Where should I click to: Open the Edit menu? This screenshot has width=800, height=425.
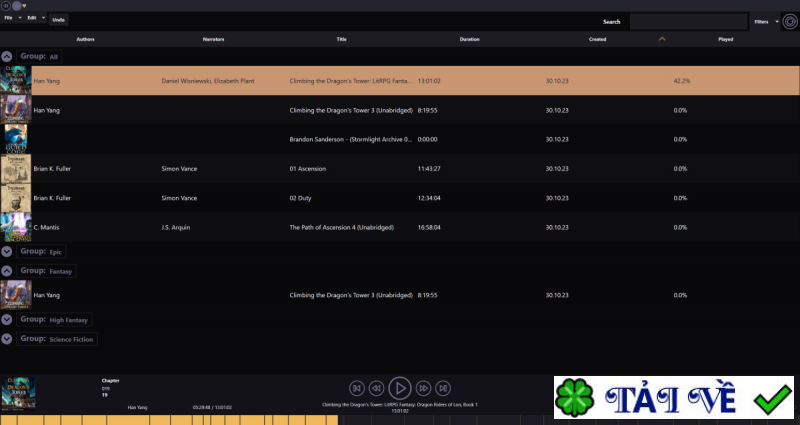click(36, 18)
